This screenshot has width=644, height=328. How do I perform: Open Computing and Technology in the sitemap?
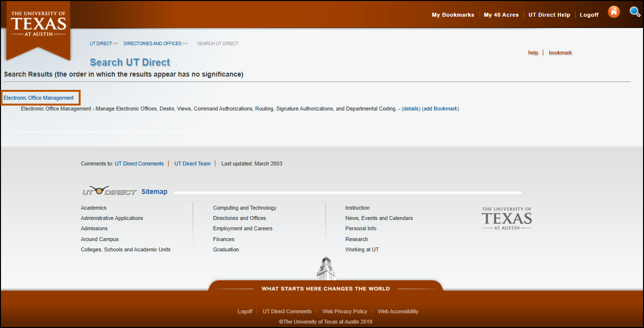coord(245,208)
